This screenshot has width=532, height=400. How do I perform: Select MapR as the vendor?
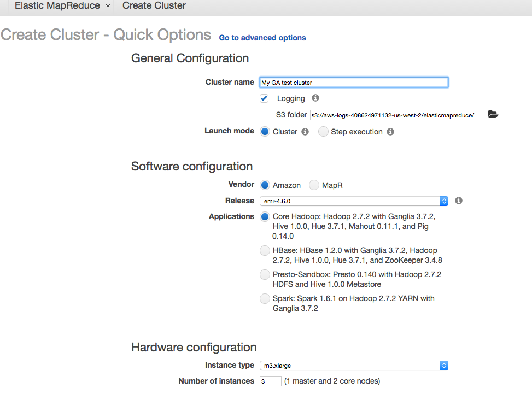point(314,185)
